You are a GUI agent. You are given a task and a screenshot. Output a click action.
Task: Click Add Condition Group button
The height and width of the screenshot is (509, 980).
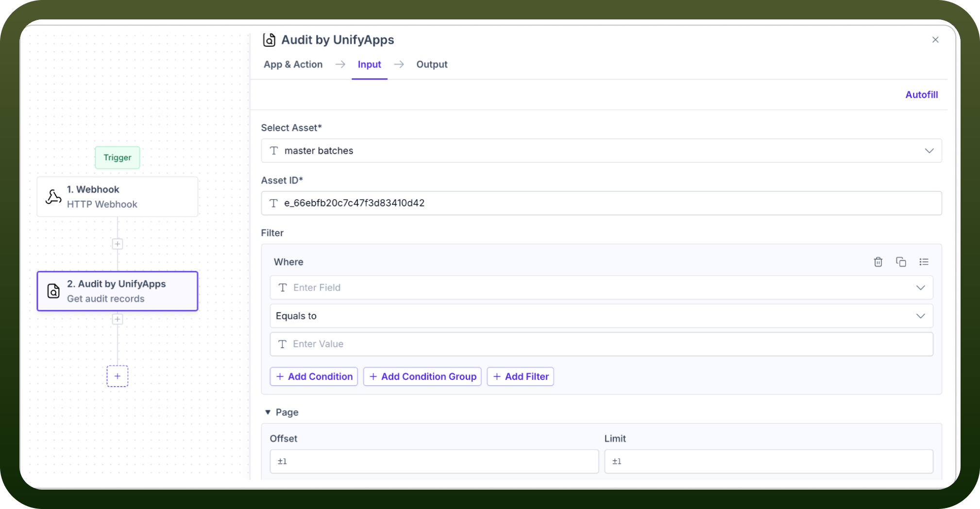pos(422,376)
